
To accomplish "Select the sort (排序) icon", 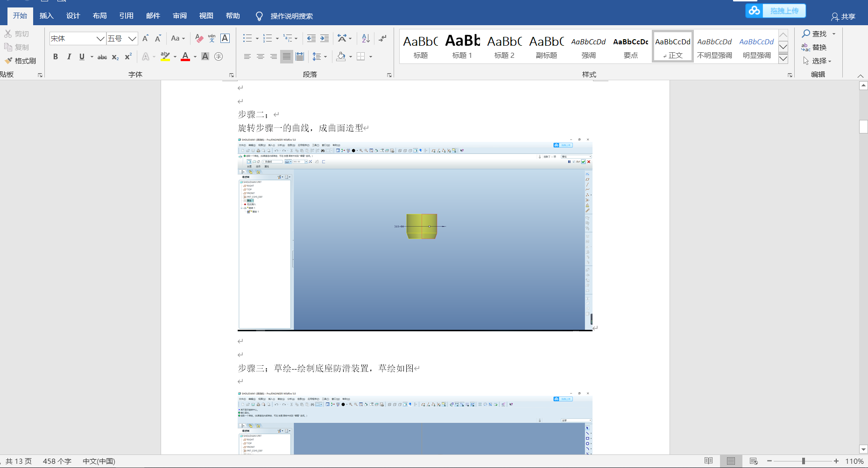I will (x=365, y=38).
